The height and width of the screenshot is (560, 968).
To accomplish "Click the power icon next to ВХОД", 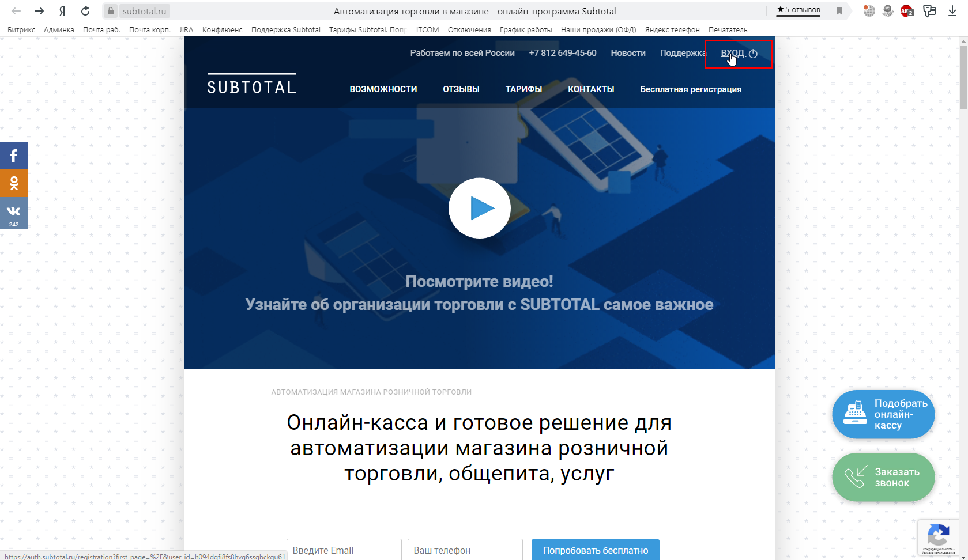I will [753, 54].
